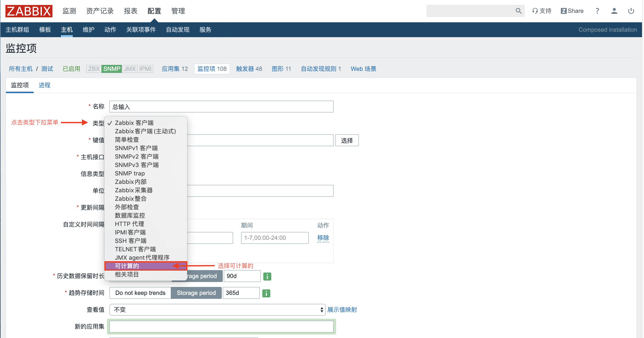The height and width of the screenshot is (338, 644).
Task: Focus the 名称 input field
Action: [x=221, y=107]
